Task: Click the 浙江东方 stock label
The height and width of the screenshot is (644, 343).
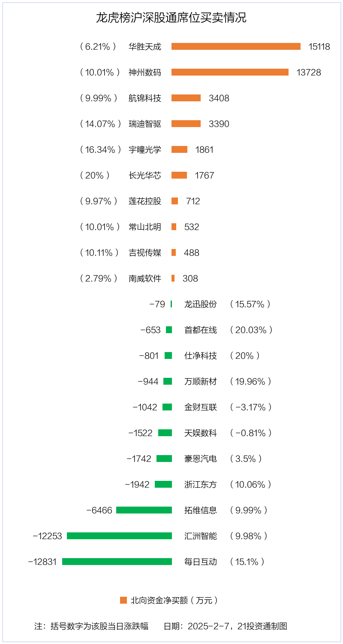Action: click(201, 484)
